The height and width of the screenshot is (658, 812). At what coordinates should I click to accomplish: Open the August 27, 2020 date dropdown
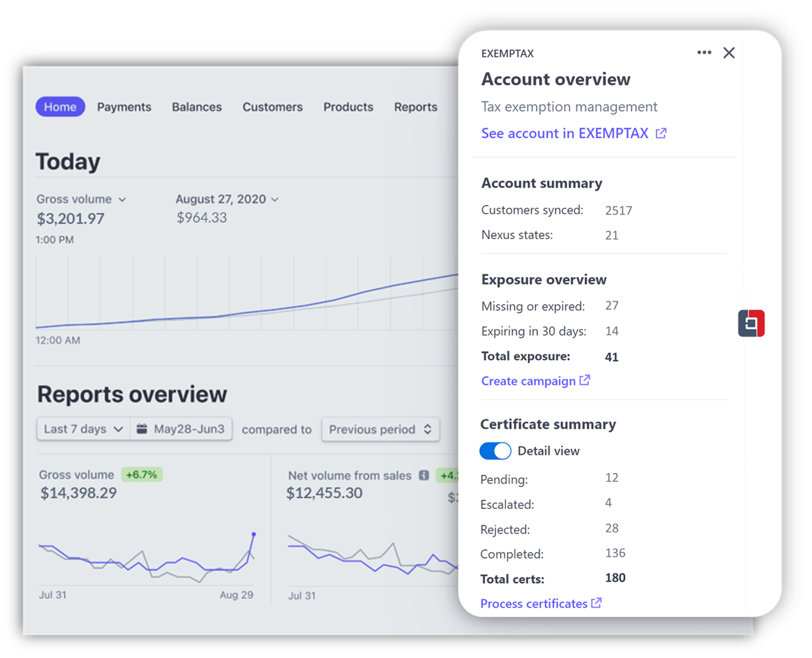227,199
